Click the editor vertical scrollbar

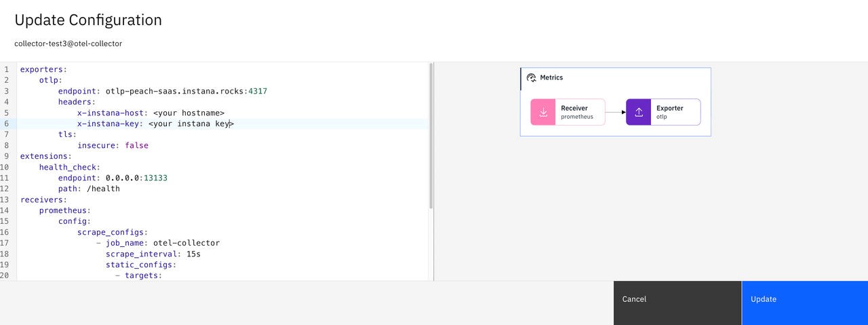tap(431, 136)
